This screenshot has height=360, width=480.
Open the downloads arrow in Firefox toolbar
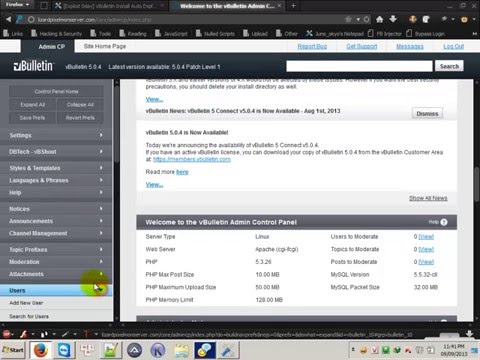tap(393, 19)
